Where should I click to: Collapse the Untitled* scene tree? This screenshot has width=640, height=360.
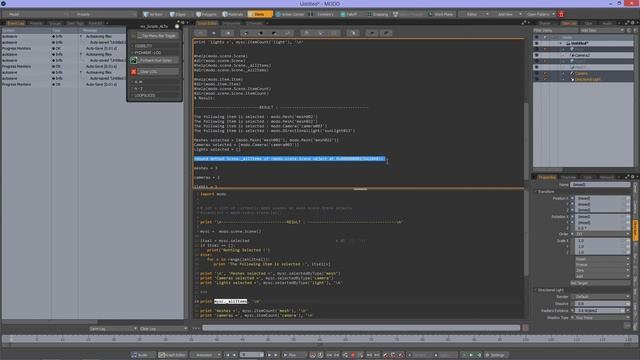[560, 43]
